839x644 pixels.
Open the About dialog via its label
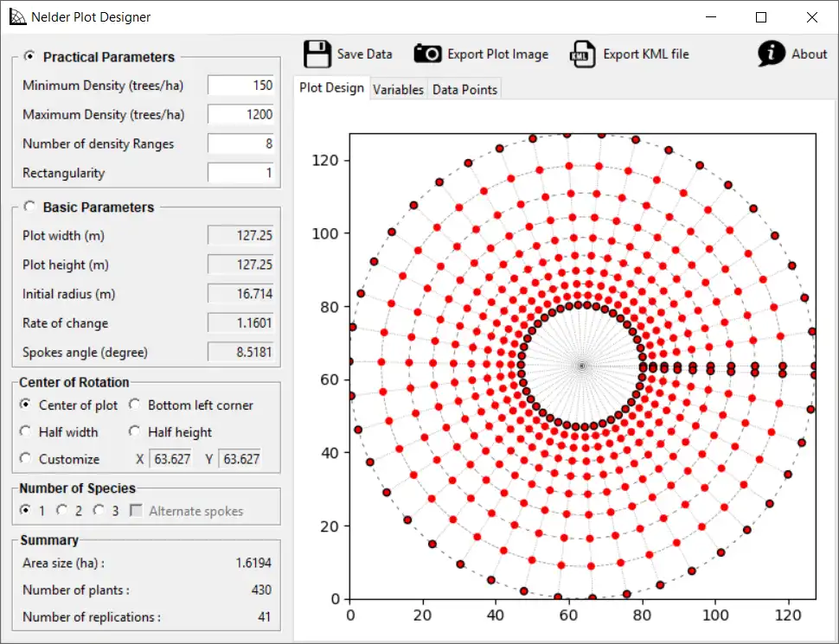pos(809,54)
